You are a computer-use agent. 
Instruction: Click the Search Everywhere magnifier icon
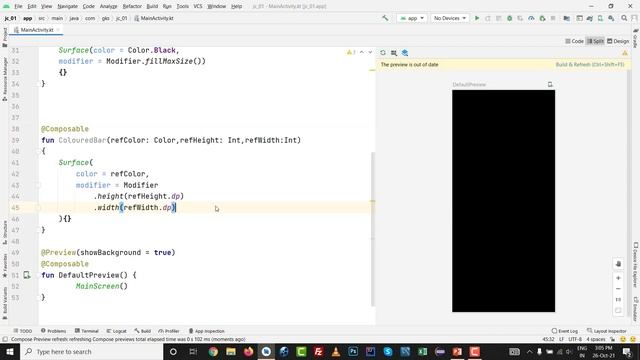tap(624, 18)
